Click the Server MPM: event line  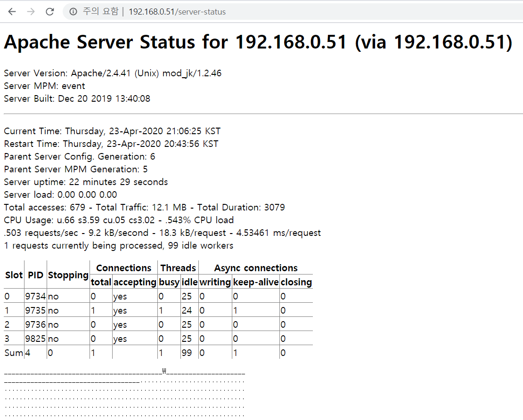(x=44, y=86)
